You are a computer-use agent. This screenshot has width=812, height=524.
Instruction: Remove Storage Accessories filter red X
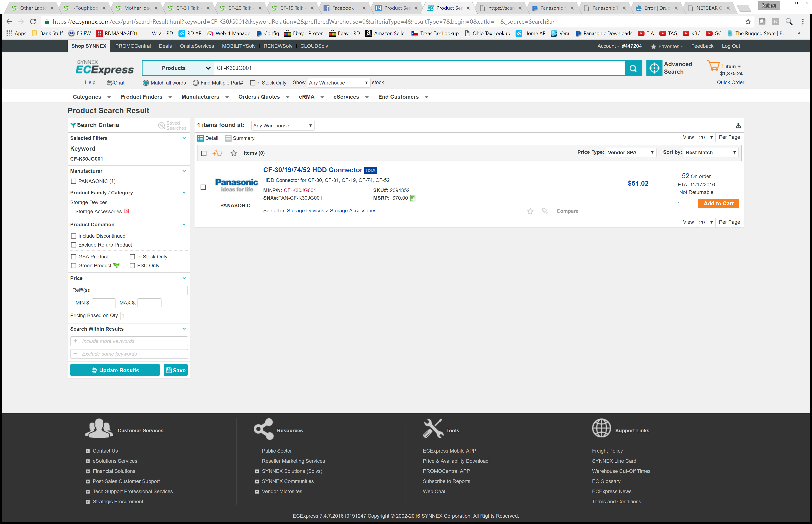127,211
